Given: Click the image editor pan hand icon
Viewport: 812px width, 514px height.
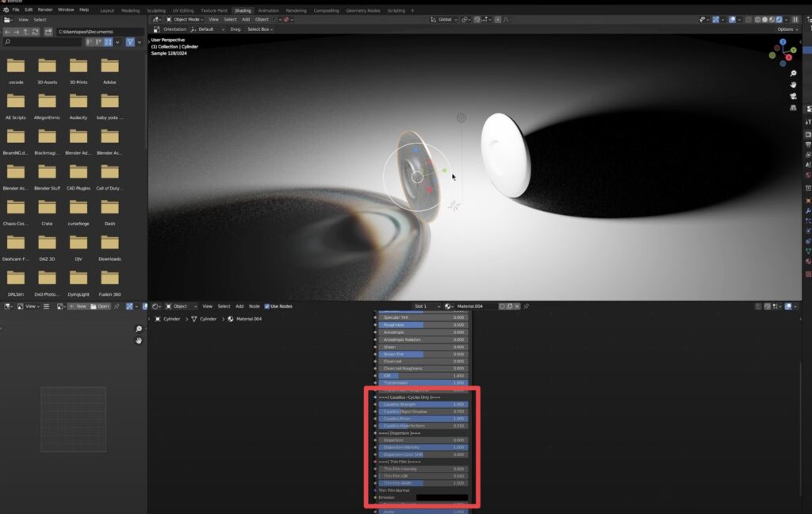Looking at the screenshot, I should tap(138, 340).
